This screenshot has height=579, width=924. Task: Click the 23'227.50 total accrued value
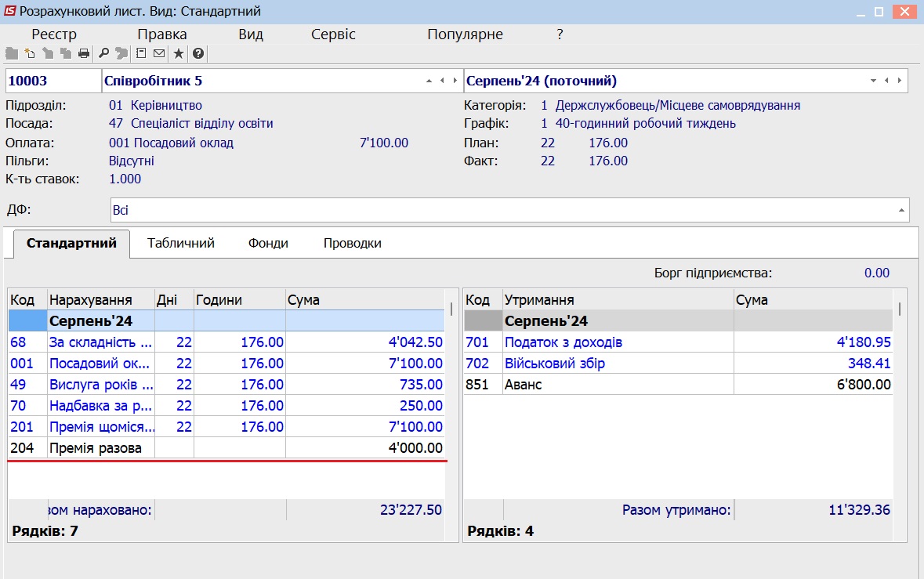411,510
